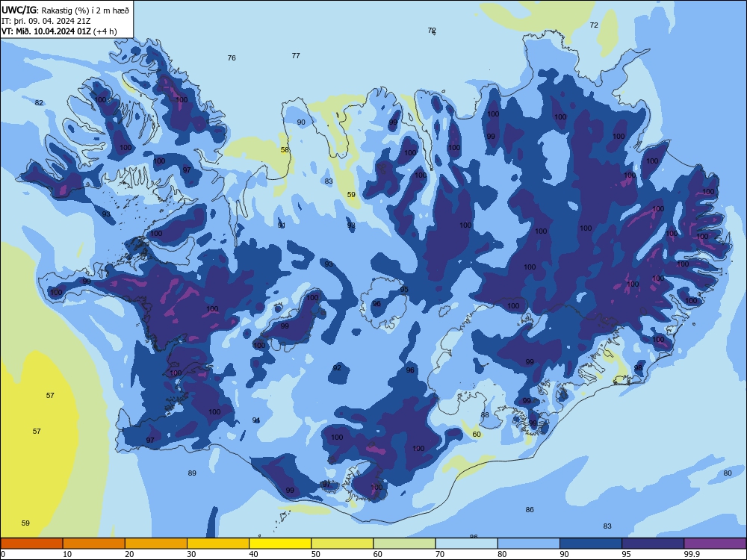This screenshot has width=747, height=560.
Task: Click the map humidity value '98'
Action: pyautogui.click(x=639, y=367)
